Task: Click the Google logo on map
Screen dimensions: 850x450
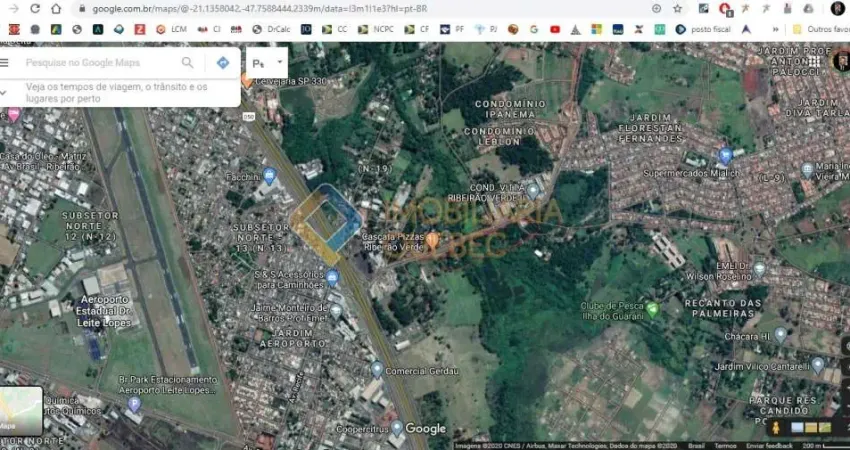Action: [x=426, y=429]
